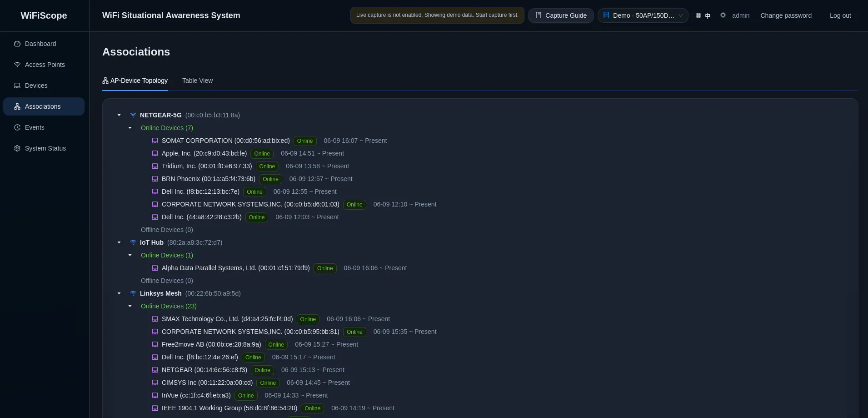868x418 pixels.
Task: Click the '06-09 16:07 ~ Present' timestamp
Action: [355, 141]
